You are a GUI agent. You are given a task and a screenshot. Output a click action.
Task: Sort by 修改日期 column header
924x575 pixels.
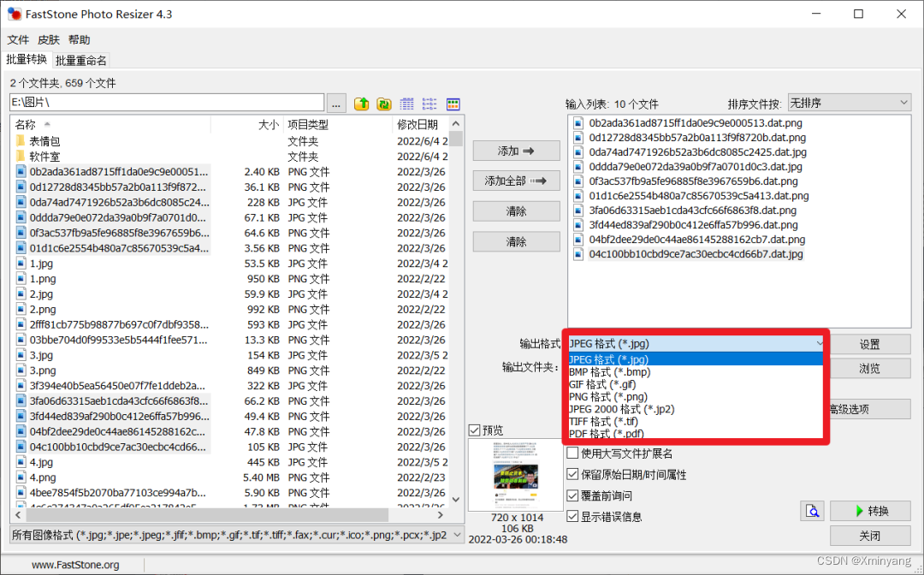(420, 124)
